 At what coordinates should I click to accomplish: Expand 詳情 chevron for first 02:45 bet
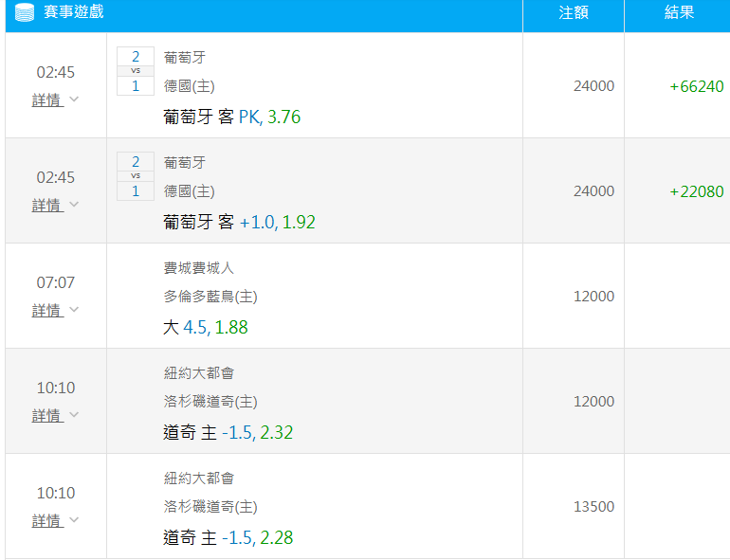click(74, 99)
